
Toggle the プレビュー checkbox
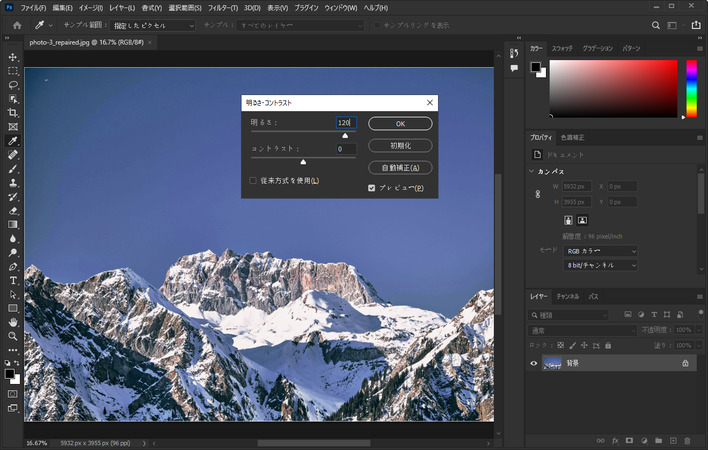[x=372, y=188]
